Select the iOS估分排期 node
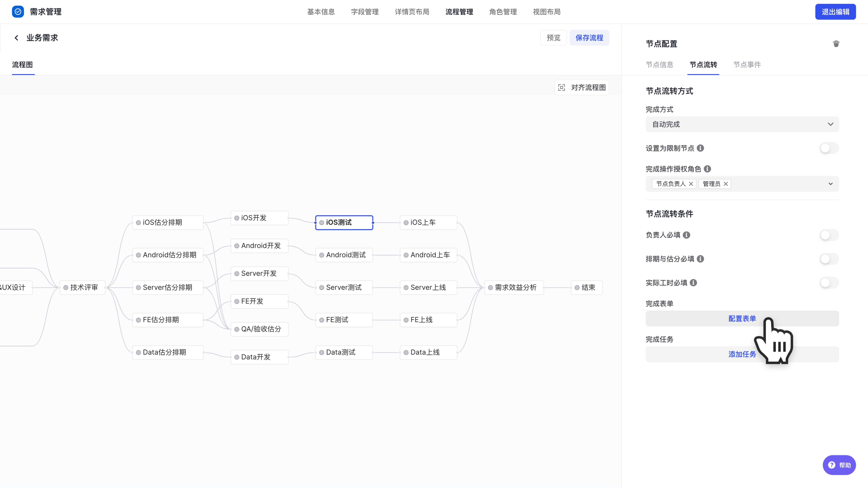 (168, 223)
